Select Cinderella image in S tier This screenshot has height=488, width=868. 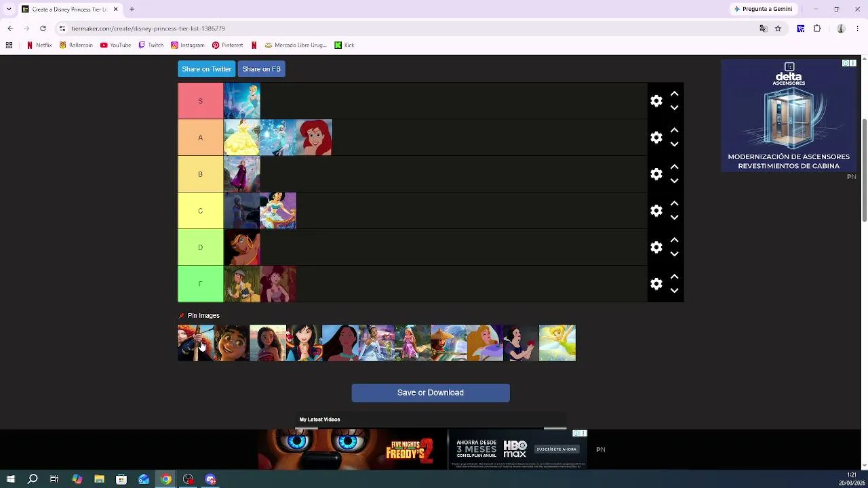click(x=241, y=101)
